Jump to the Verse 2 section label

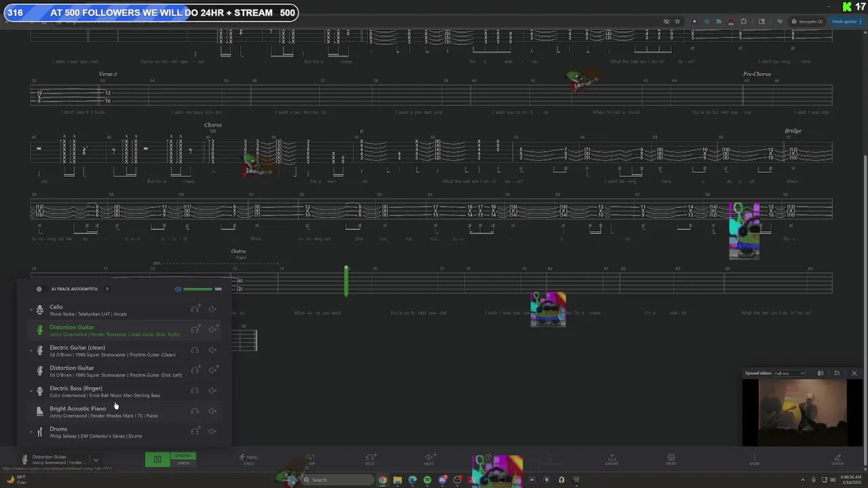(x=108, y=74)
